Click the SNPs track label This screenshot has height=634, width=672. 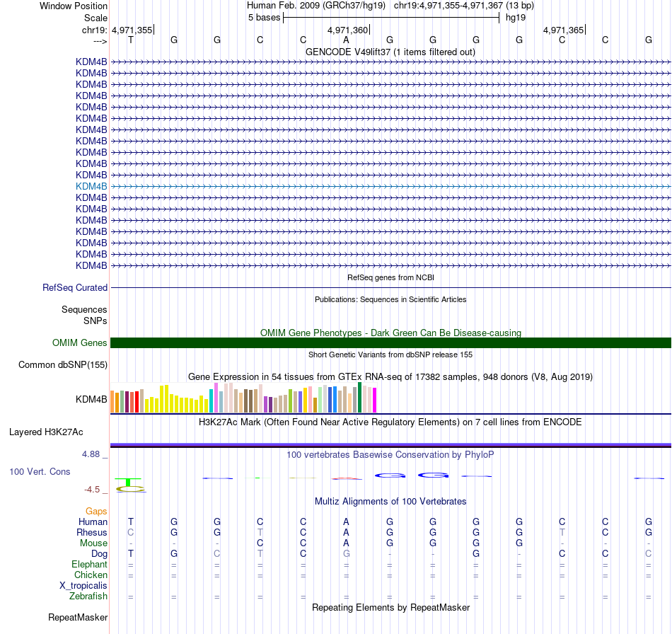pyautogui.click(x=95, y=321)
